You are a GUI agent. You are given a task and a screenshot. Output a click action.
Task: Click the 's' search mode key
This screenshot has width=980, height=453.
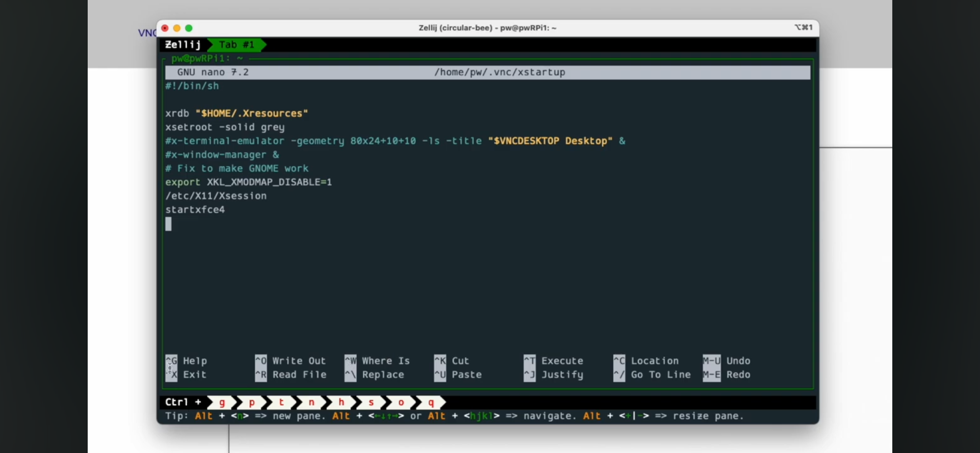click(371, 402)
